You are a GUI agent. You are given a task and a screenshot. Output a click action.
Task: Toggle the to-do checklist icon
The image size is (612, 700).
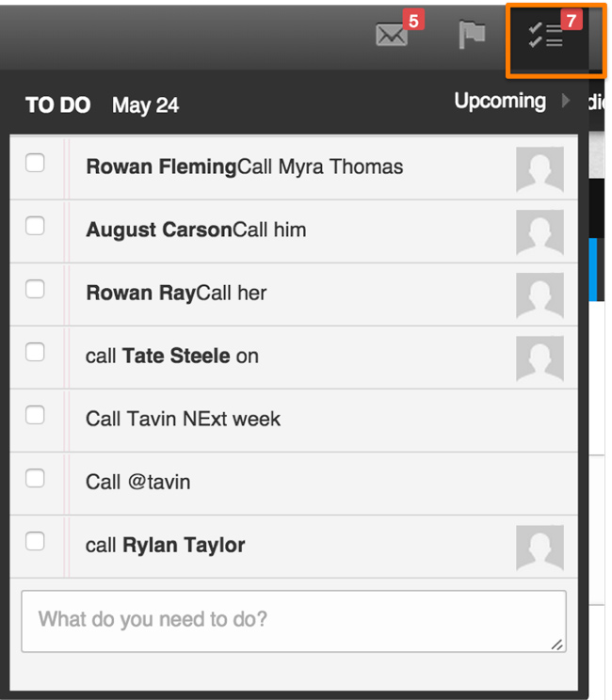point(546,38)
